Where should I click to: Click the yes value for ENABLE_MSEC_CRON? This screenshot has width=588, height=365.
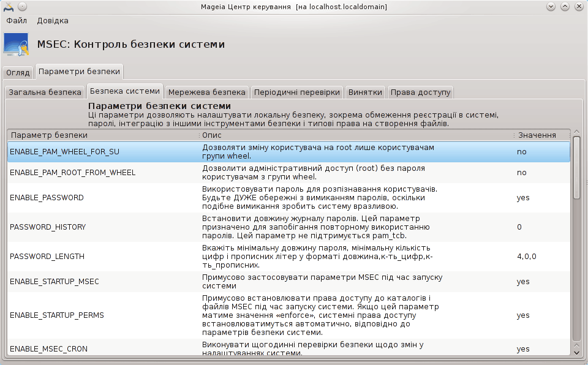[523, 349]
